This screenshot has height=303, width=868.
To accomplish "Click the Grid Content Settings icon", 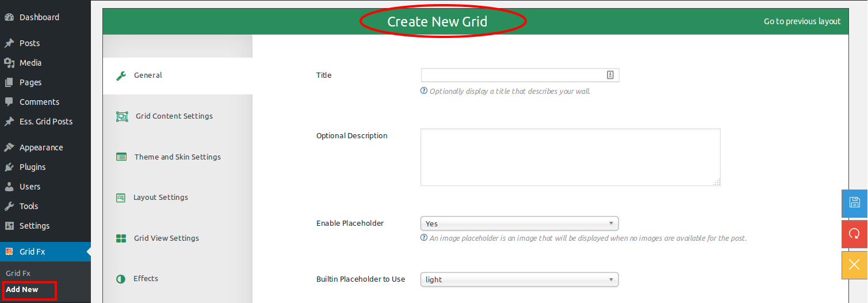I will (121, 116).
